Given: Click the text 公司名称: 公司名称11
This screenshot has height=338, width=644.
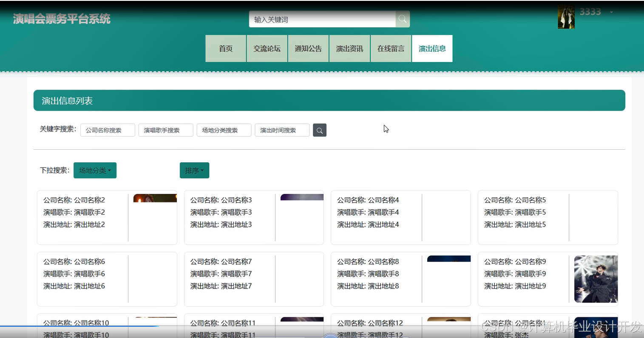Looking at the screenshot, I should (x=223, y=323).
